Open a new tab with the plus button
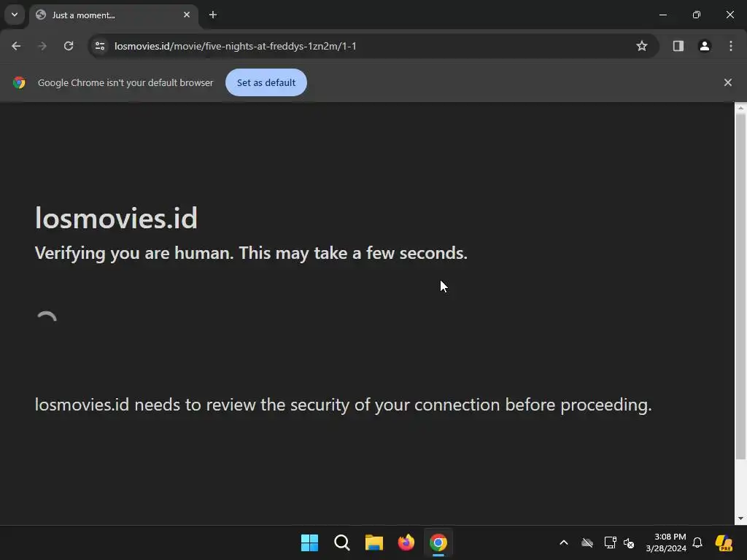The width and height of the screenshot is (747, 560). pos(213,15)
